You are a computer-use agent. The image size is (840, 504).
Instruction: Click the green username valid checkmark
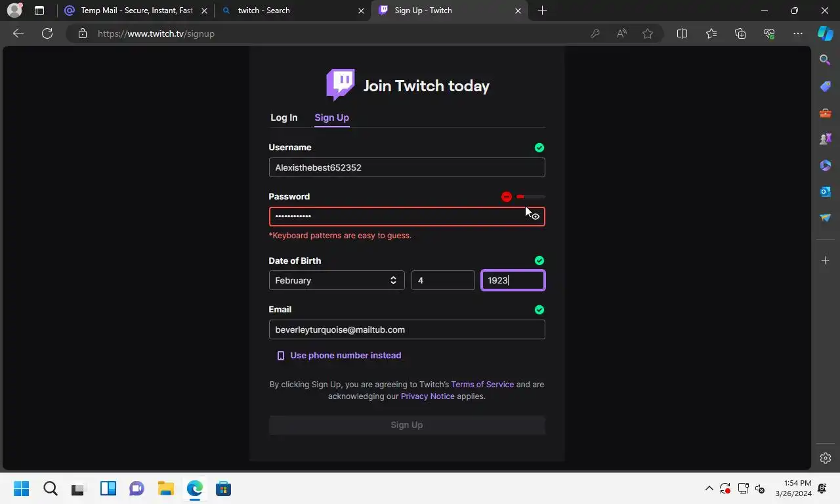[539, 148]
